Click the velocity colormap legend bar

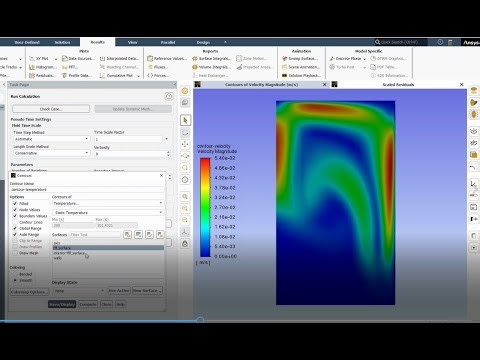pyautogui.click(x=205, y=207)
